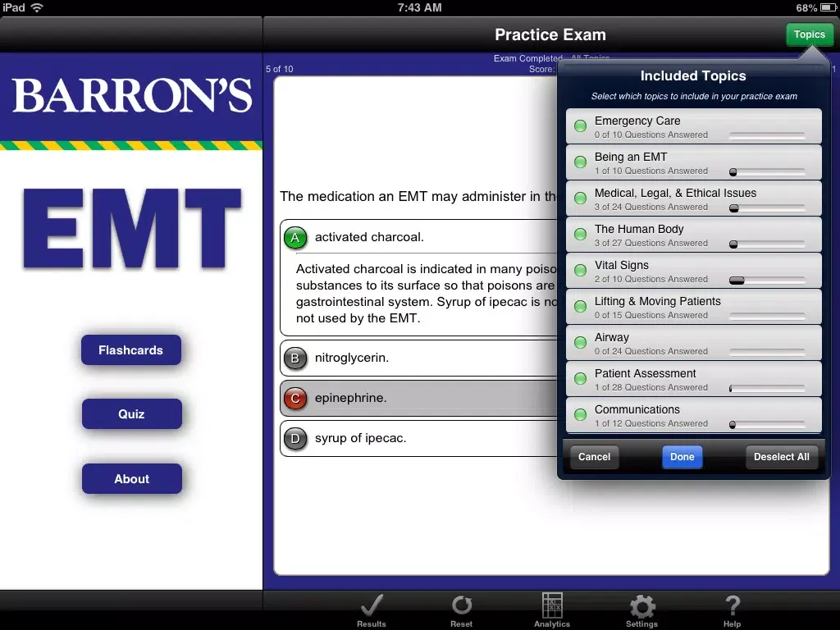Screen dimensions: 840x630
Task: Open the Topics dropdown button
Action: [809, 34]
